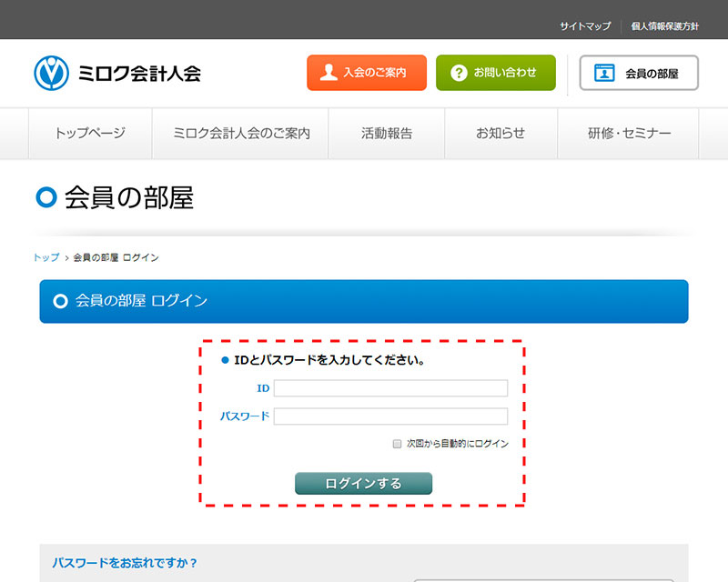Open お知らせ navigation item

pos(500,133)
